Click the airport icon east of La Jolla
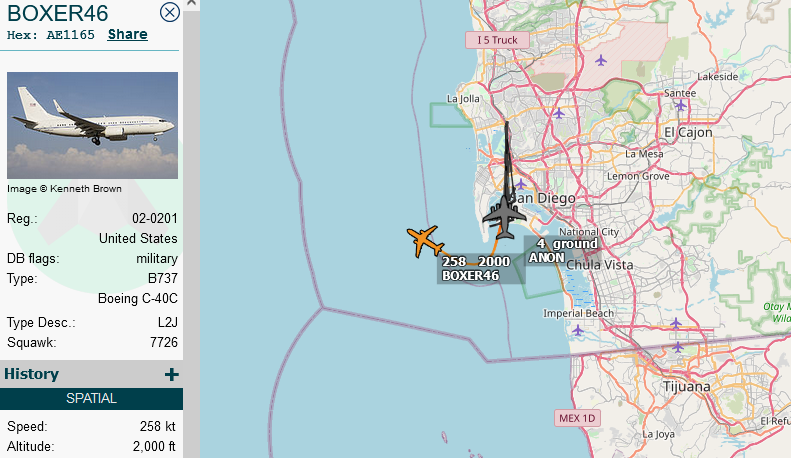Screen dimensions: 791x458 click(x=558, y=113)
